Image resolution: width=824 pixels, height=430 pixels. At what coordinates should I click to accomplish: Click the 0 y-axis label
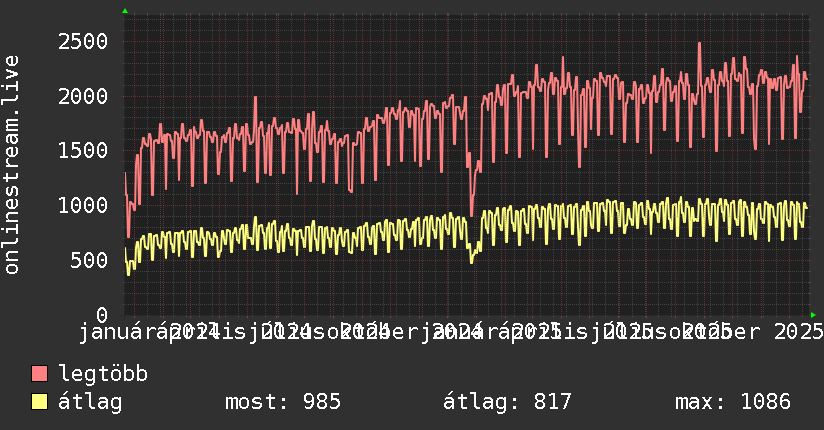tap(102, 315)
